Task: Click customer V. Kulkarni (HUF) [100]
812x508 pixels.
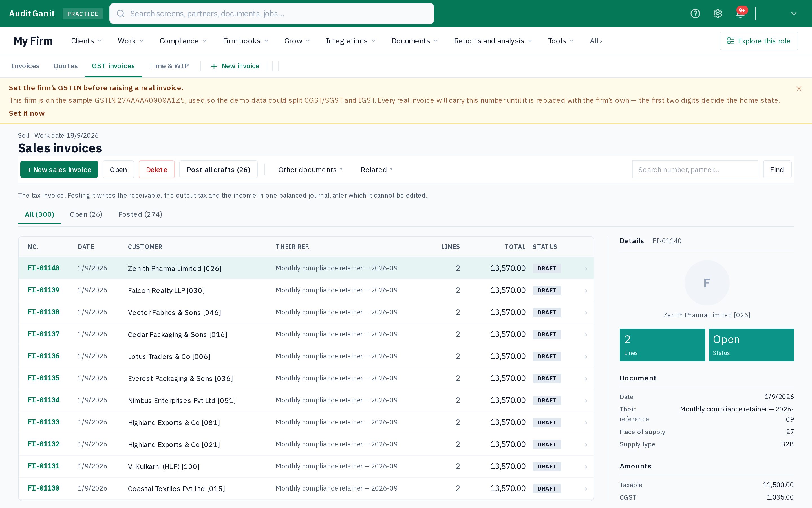Action: 164,466
